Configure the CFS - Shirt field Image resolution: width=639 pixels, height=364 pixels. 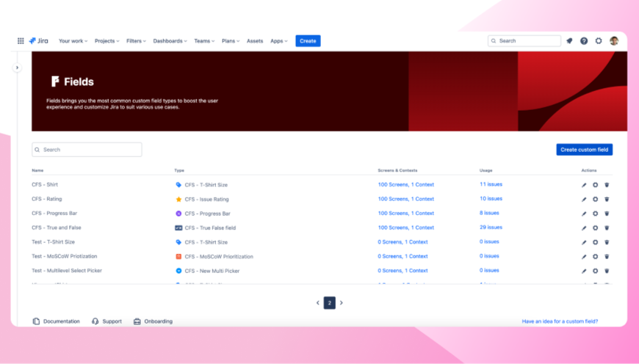coord(596,185)
